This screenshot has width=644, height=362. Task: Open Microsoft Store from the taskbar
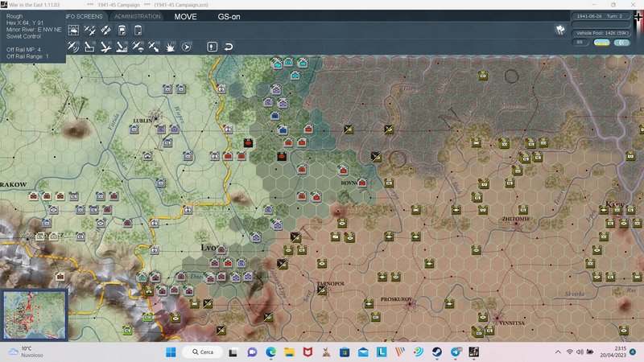pyautogui.click(x=345, y=352)
